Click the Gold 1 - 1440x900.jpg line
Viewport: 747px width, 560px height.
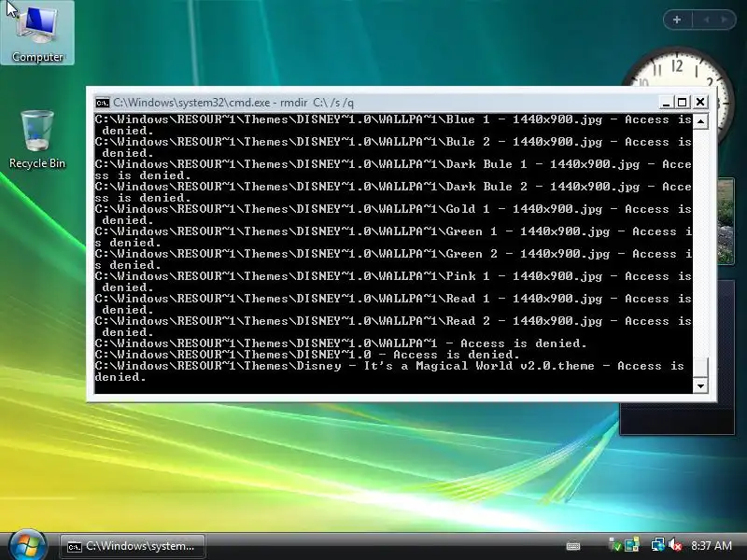pyautogui.click(x=393, y=215)
